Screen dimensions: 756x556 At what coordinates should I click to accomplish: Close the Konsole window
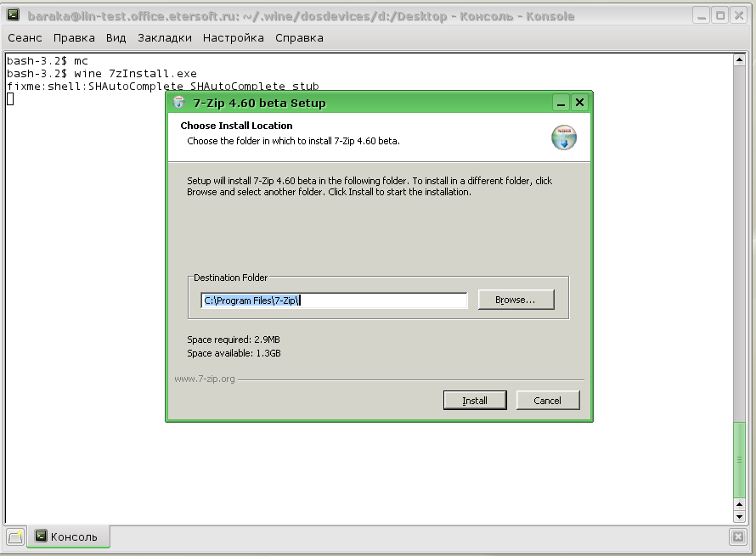coord(739,16)
